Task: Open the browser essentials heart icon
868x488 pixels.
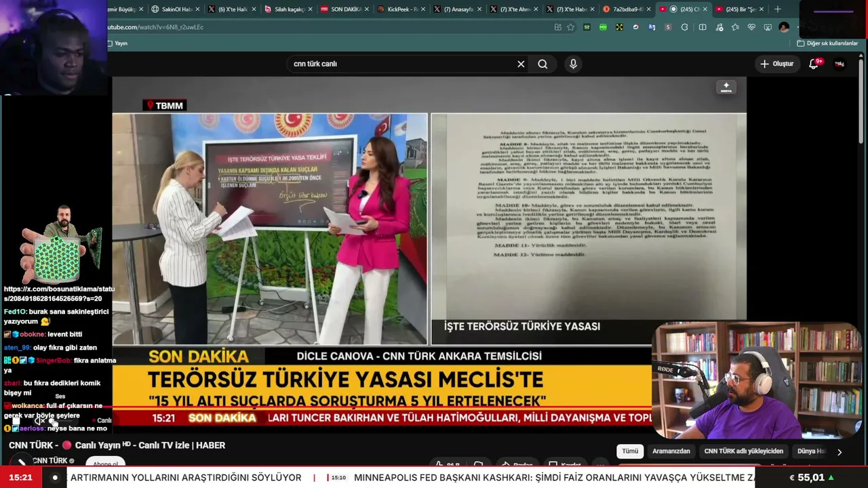Action: 751,27
